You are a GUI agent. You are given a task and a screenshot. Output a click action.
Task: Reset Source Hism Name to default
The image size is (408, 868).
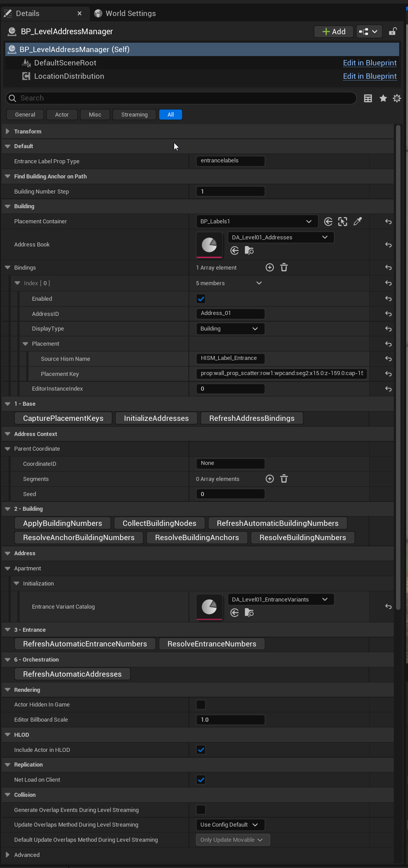(388, 359)
